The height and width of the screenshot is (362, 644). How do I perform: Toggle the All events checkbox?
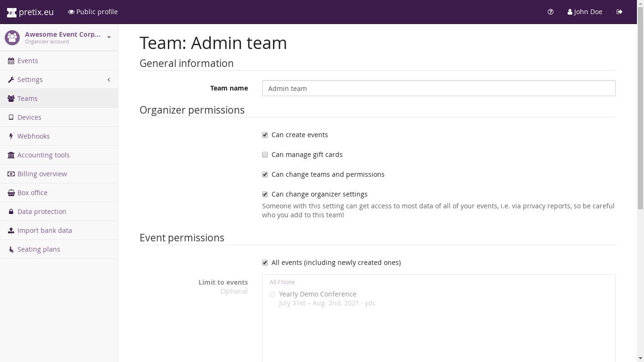[265, 263]
